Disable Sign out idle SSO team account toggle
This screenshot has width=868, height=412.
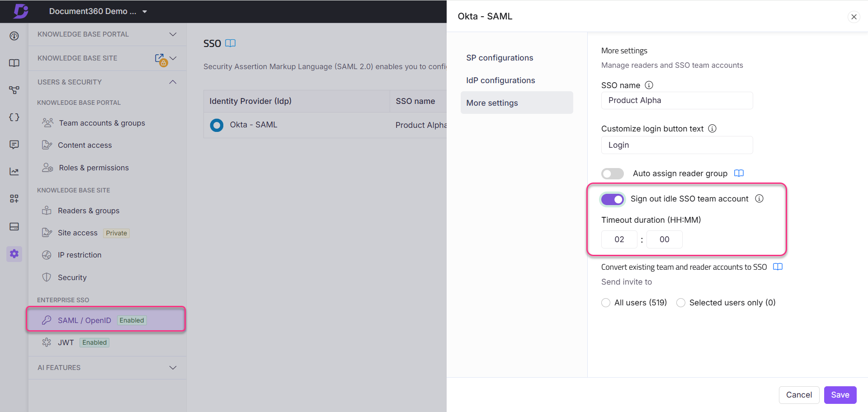click(x=613, y=199)
